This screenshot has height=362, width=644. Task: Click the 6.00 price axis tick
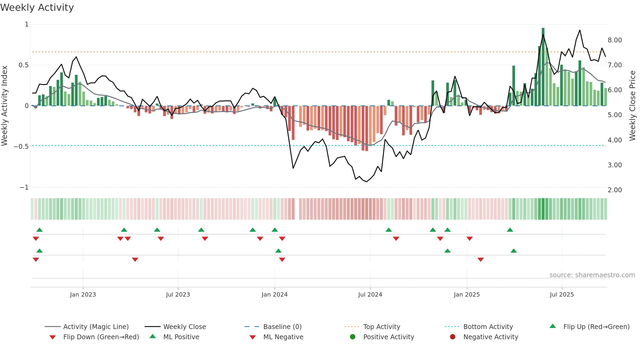coord(615,90)
